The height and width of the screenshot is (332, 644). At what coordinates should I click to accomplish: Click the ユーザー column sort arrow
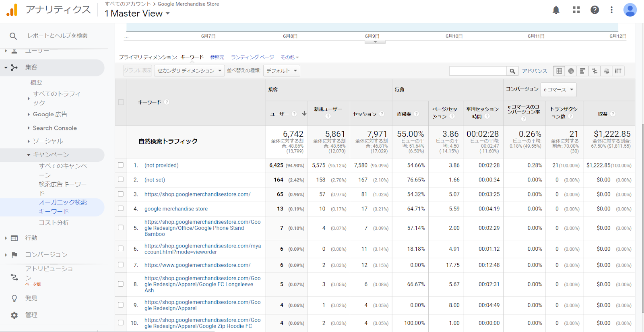(304, 114)
